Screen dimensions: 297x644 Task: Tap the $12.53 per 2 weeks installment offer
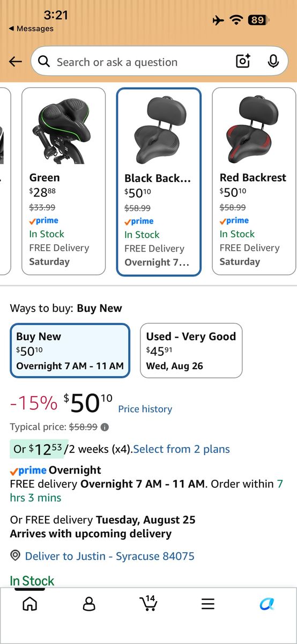(71, 449)
